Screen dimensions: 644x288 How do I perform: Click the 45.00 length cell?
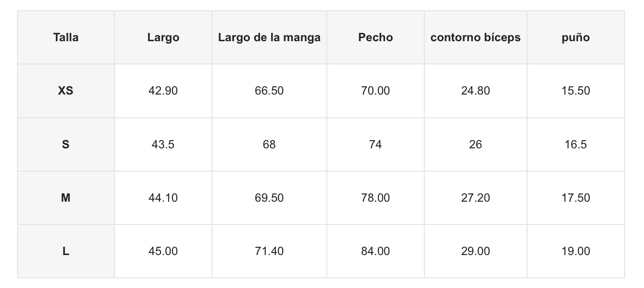[163, 251]
